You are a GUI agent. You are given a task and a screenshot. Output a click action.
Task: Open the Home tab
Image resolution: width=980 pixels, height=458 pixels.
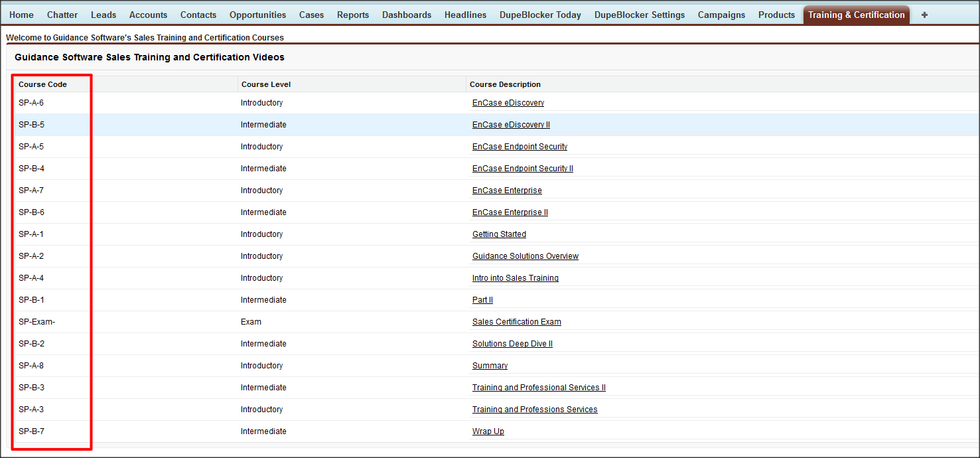pyautogui.click(x=21, y=15)
